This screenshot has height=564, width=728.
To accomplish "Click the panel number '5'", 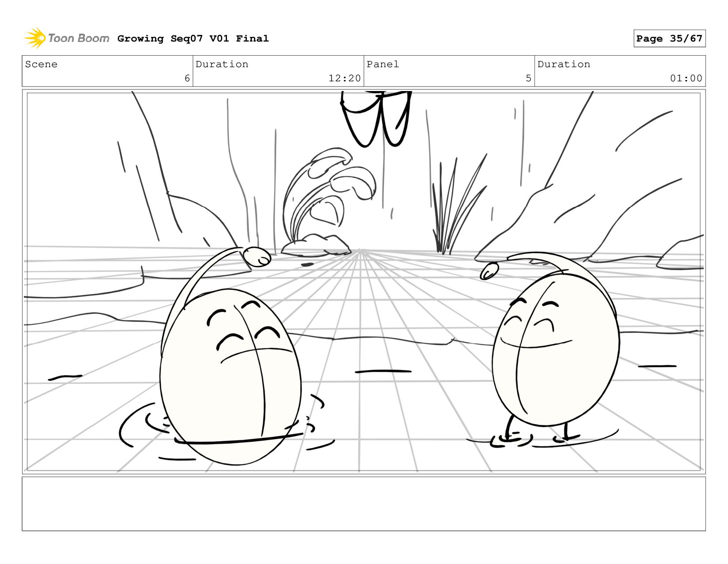I will click(x=528, y=78).
